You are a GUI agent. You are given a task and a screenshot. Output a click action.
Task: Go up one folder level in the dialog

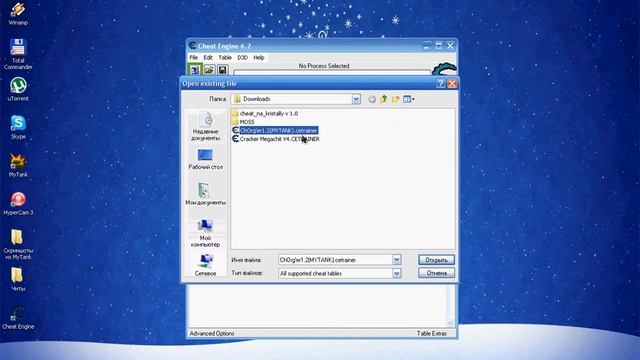[x=383, y=99]
